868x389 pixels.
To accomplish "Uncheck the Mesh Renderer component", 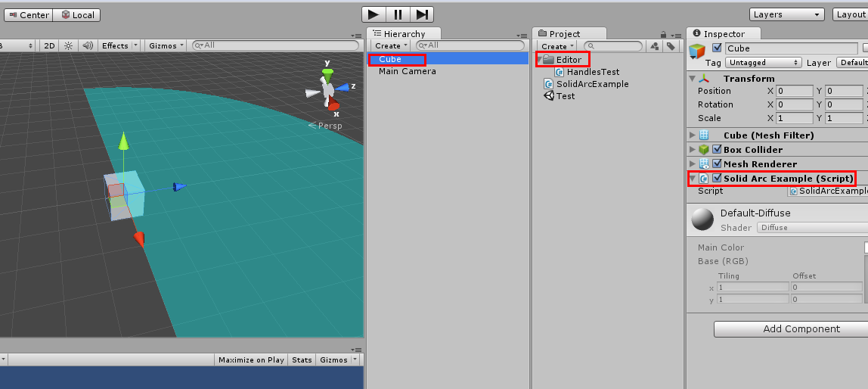I will 717,164.
